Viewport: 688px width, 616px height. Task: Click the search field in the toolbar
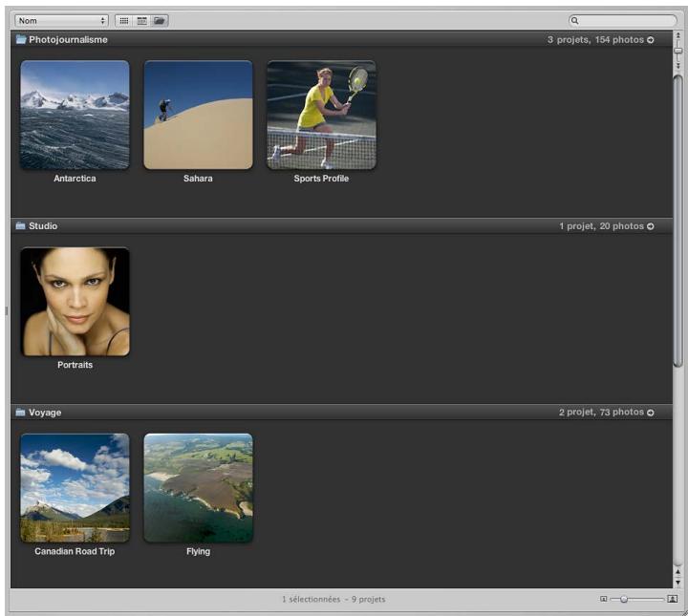623,21
